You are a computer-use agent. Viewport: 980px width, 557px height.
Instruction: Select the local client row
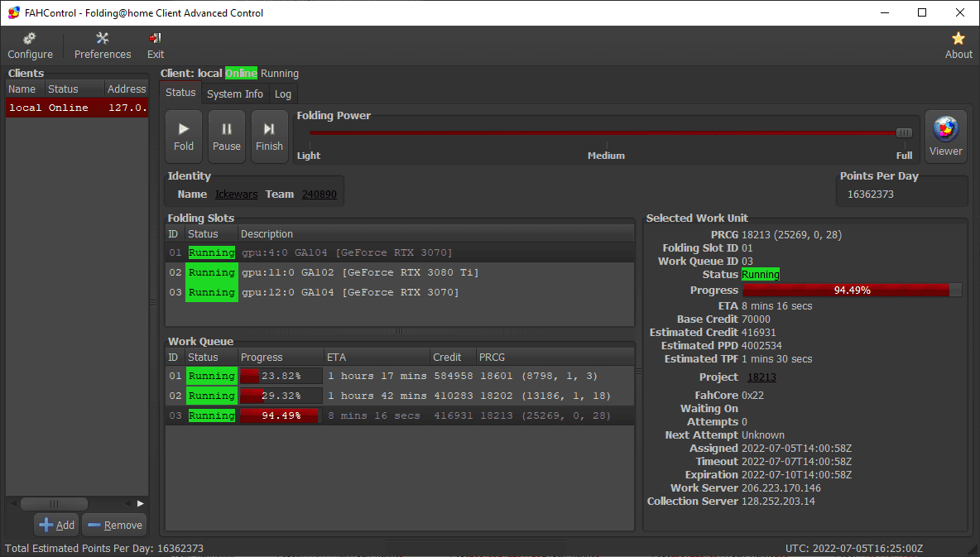77,108
